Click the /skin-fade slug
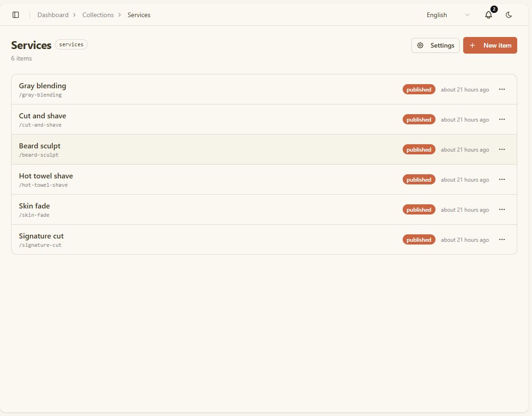532x416 pixels. click(34, 215)
